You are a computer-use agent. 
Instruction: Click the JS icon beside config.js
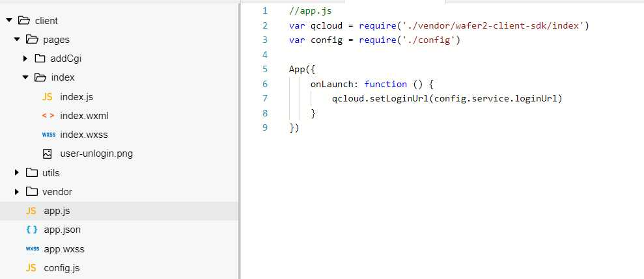[x=31, y=268]
